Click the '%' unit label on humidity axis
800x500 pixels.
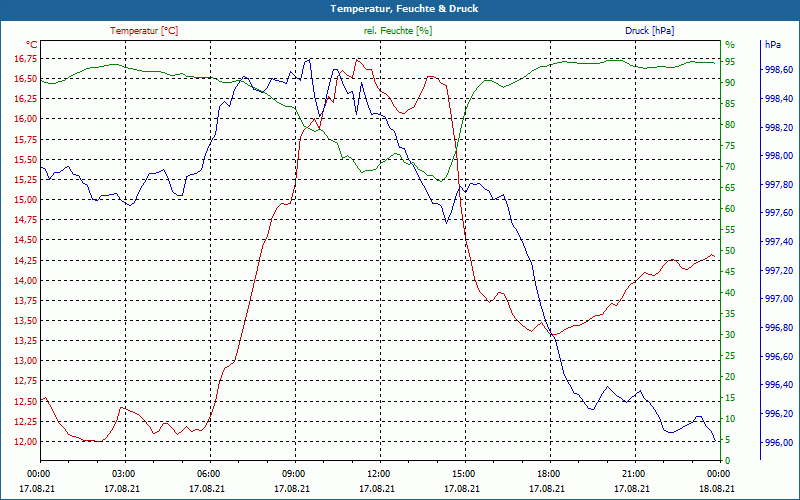point(730,45)
